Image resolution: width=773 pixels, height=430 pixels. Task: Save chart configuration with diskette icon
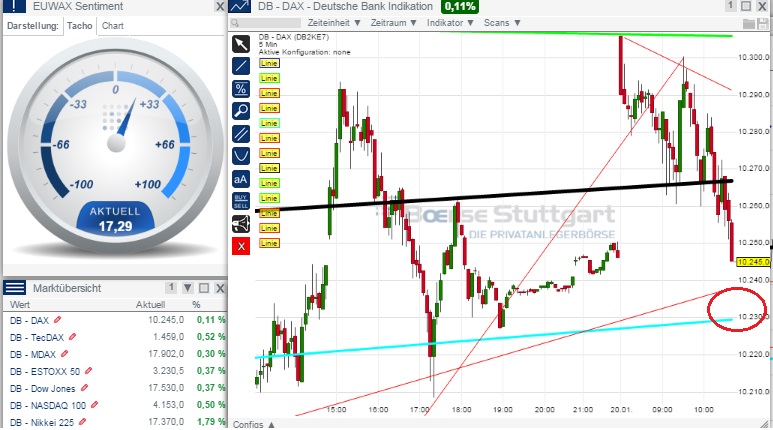click(x=765, y=23)
